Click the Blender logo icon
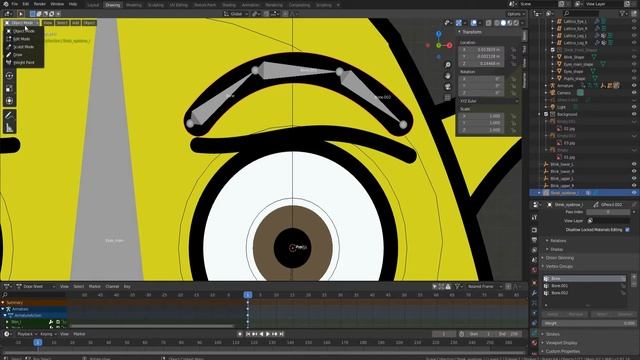The height and width of the screenshot is (360, 640). 5,4
